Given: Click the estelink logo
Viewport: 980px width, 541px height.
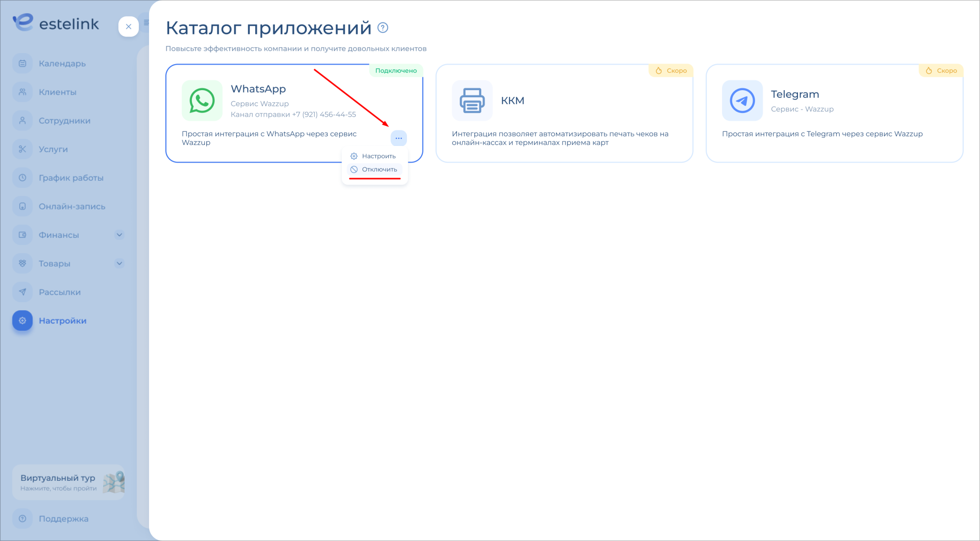Looking at the screenshot, I should pos(56,22).
